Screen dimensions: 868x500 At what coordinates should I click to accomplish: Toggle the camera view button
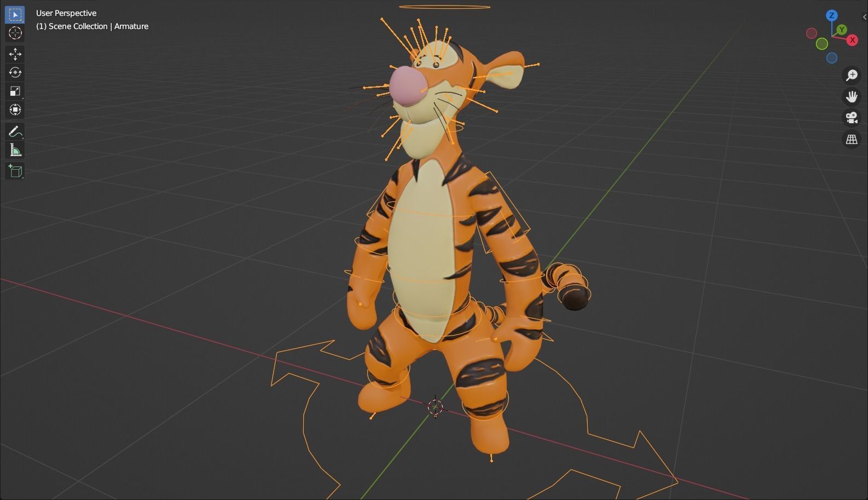click(852, 118)
